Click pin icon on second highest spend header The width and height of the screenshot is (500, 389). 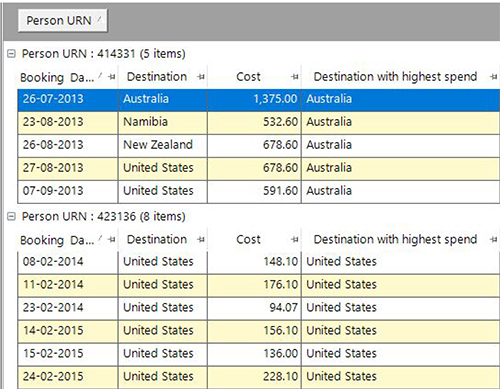pos(494,239)
